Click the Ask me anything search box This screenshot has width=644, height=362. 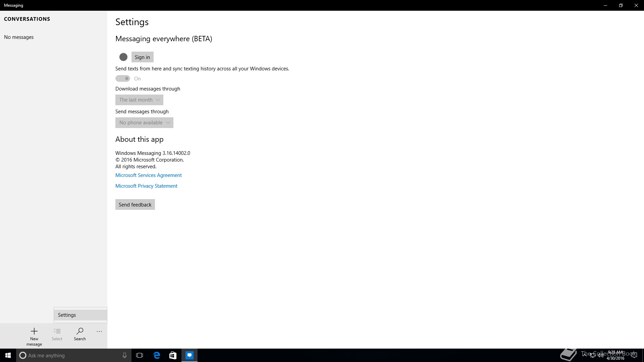tap(74, 355)
